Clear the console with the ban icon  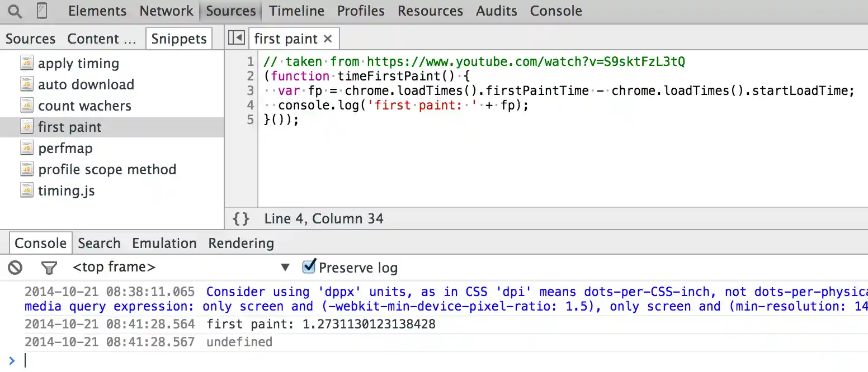(x=15, y=268)
